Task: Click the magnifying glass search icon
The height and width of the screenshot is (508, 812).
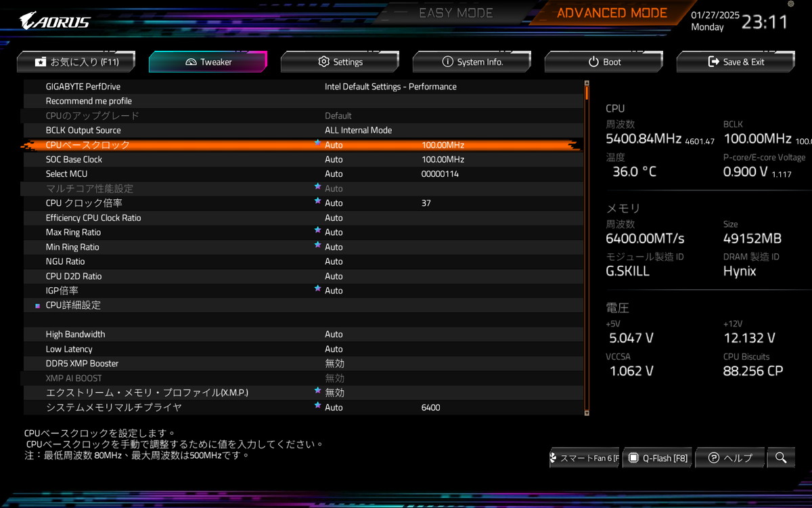Action: pos(781,458)
